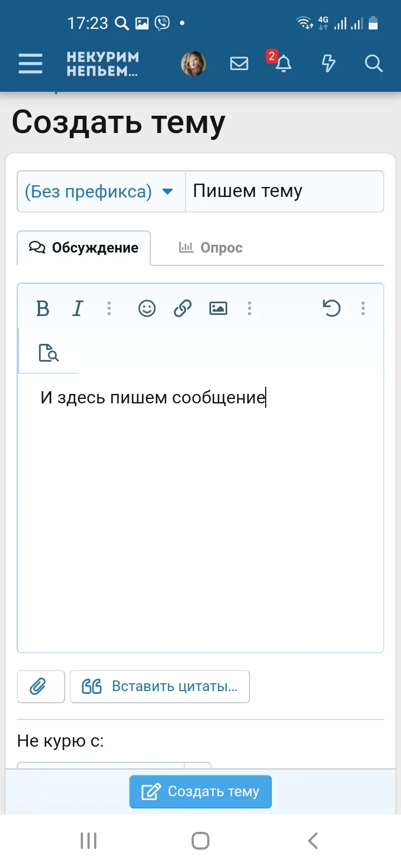This screenshot has width=401, height=868.
Task: Open private messages envelope icon
Action: click(238, 63)
